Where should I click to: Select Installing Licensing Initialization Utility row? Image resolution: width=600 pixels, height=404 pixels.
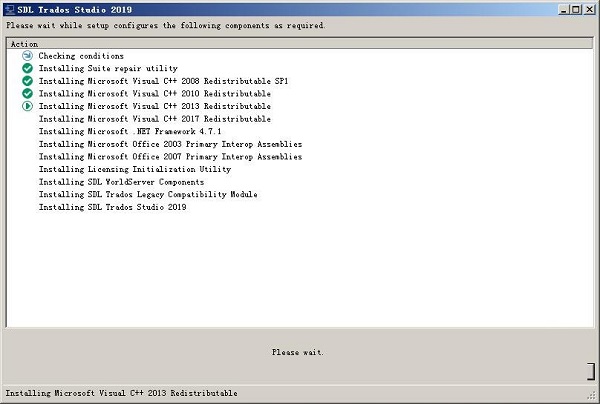[134, 169]
